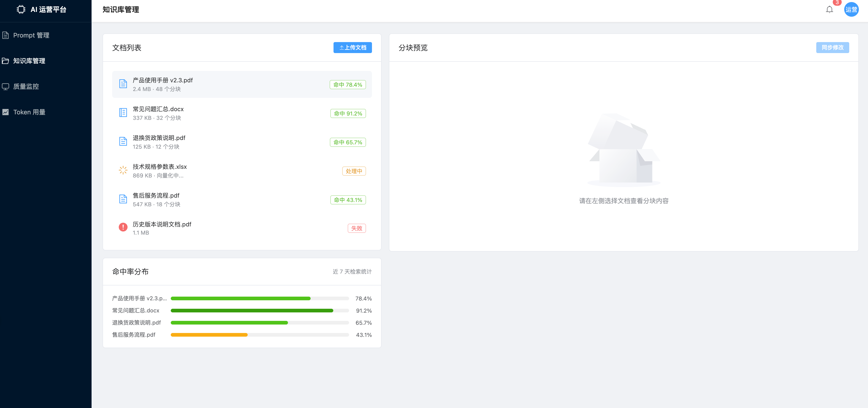Viewport: 868px width, 408px height.
Task: Click the 上传文档 button
Action: click(x=353, y=48)
